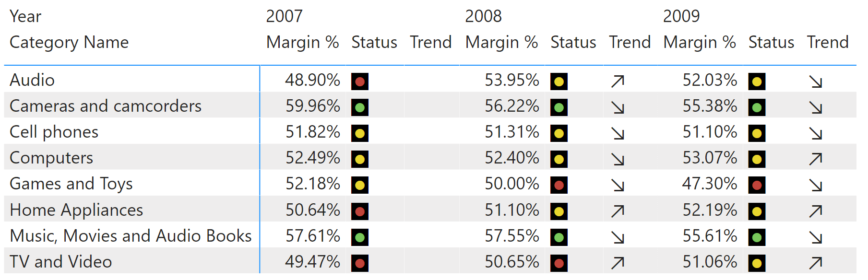
Task: Click Music, Movies and Audio Books 2009 down arrow
Action: (816, 237)
